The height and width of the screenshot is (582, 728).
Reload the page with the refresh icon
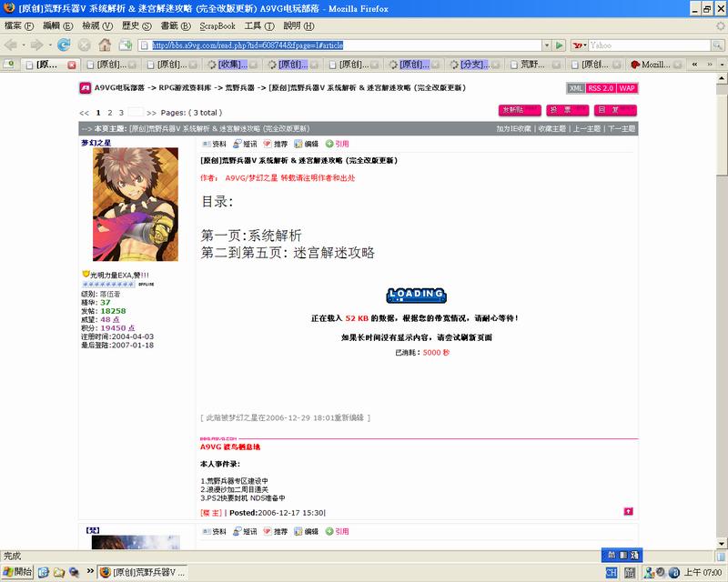point(64,45)
